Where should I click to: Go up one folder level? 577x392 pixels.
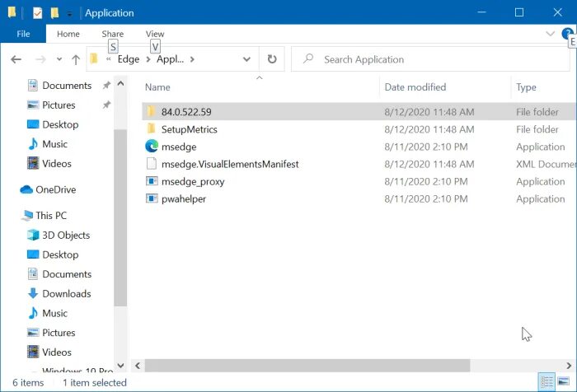pyautogui.click(x=76, y=59)
